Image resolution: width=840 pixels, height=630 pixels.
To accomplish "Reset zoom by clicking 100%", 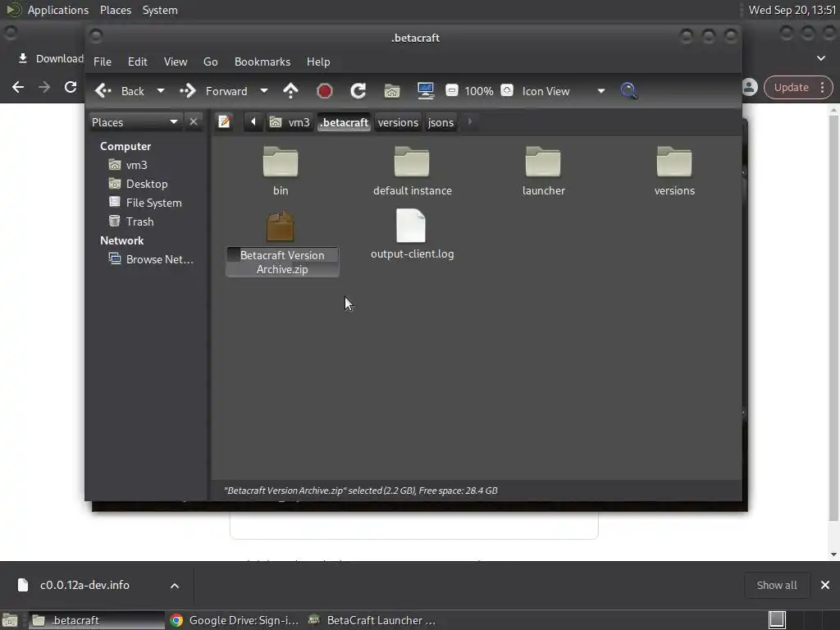I will coord(478,91).
